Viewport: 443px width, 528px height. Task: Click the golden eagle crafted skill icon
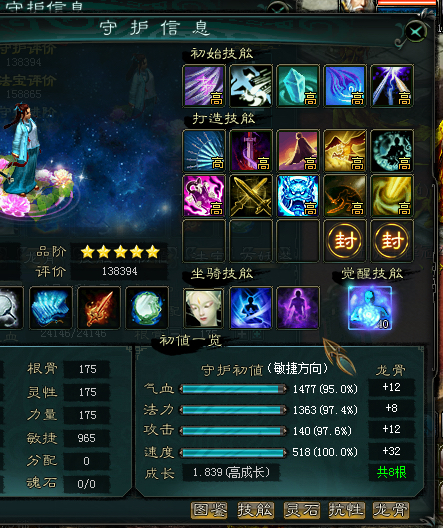pos(345,151)
